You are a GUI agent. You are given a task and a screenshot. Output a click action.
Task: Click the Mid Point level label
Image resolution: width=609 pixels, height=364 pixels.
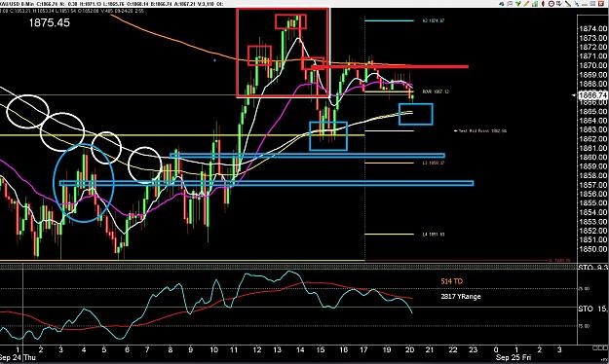click(x=480, y=131)
